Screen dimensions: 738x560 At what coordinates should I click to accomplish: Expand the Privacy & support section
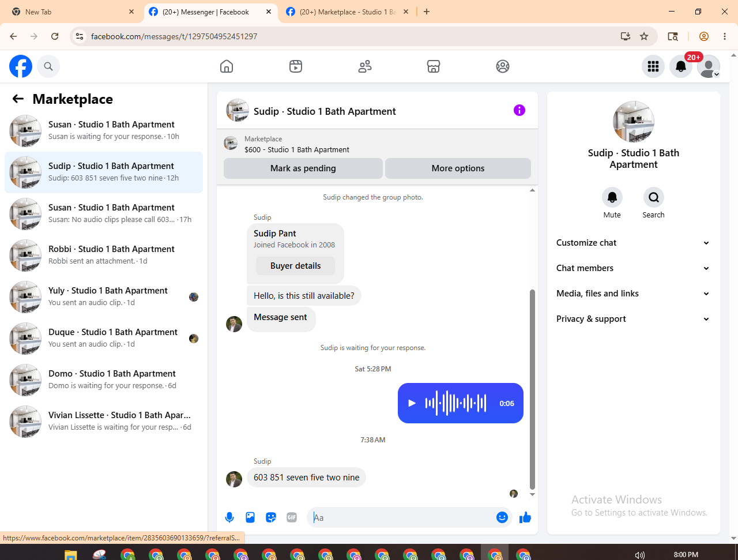click(x=633, y=319)
